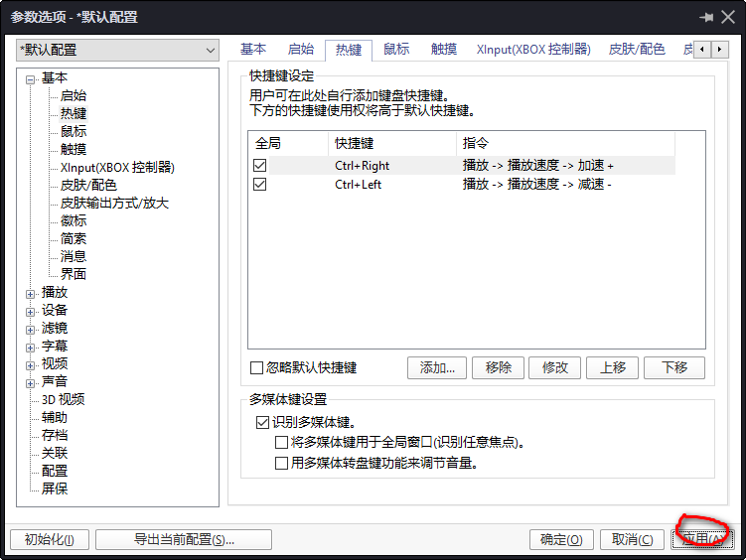
Task: Select 鼠标 in the settings tree
Action: point(74,131)
